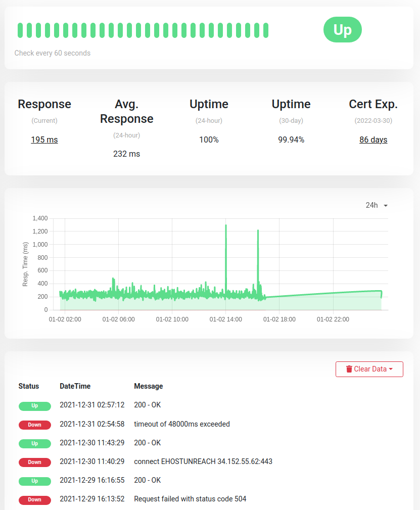Click the current response '195 ms' link
The image size is (420, 510).
click(44, 140)
